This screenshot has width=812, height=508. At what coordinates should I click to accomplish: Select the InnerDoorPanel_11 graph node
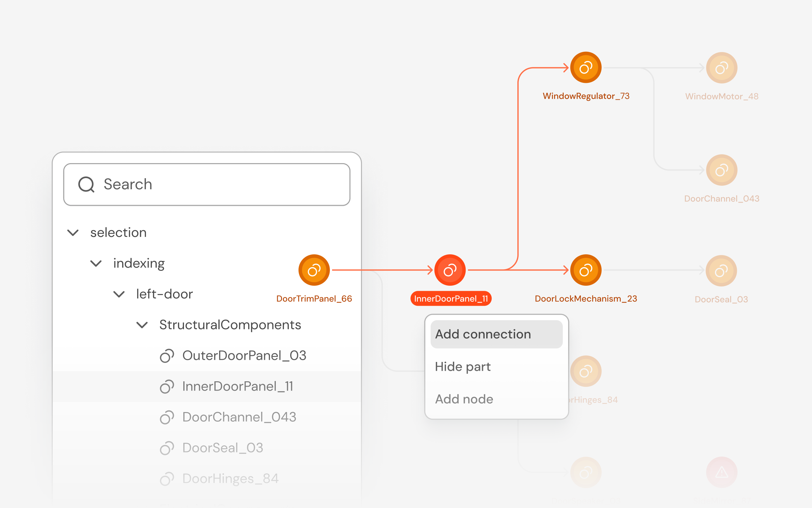click(x=450, y=270)
